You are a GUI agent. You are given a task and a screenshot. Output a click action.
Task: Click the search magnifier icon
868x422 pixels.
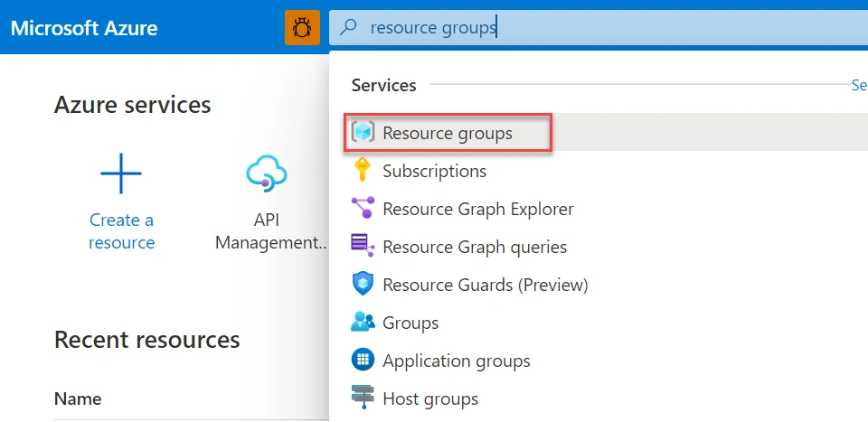point(348,27)
